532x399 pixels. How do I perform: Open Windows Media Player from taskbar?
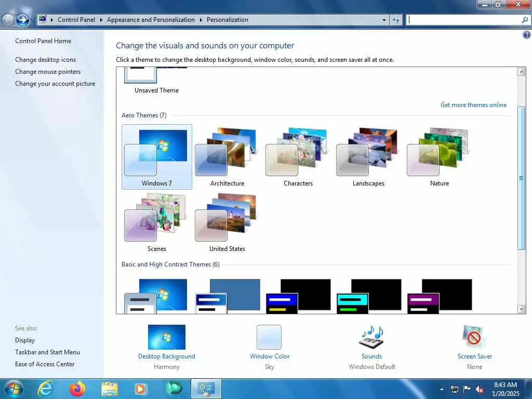pos(140,389)
